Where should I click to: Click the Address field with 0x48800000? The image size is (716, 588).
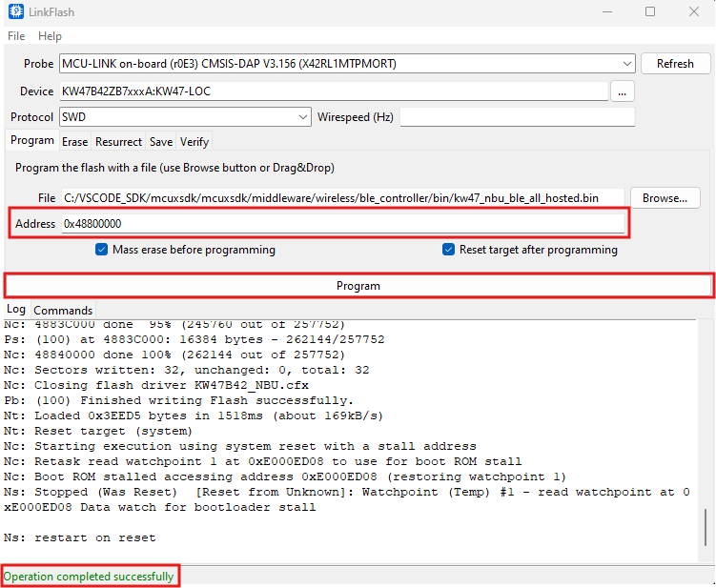click(343, 224)
